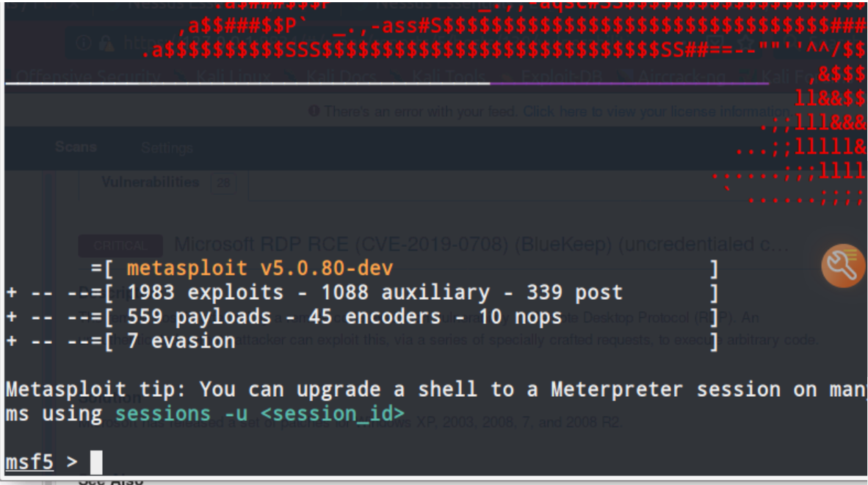Click the feed error license information link
Viewport: 868px width, 485px height.
657,111
